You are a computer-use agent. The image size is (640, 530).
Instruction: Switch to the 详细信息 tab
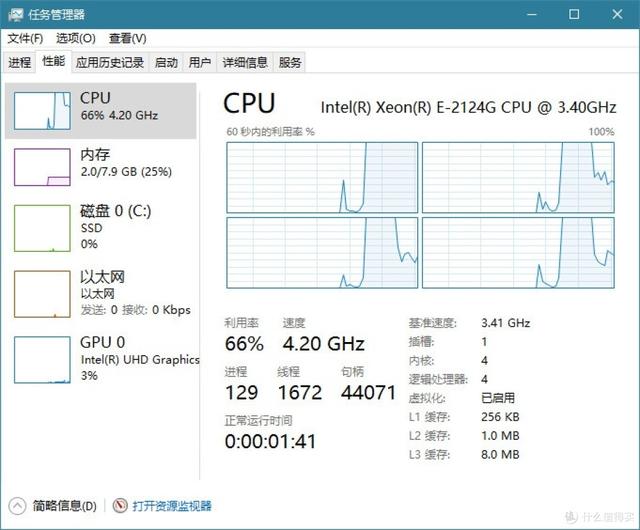[x=245, y=62]
